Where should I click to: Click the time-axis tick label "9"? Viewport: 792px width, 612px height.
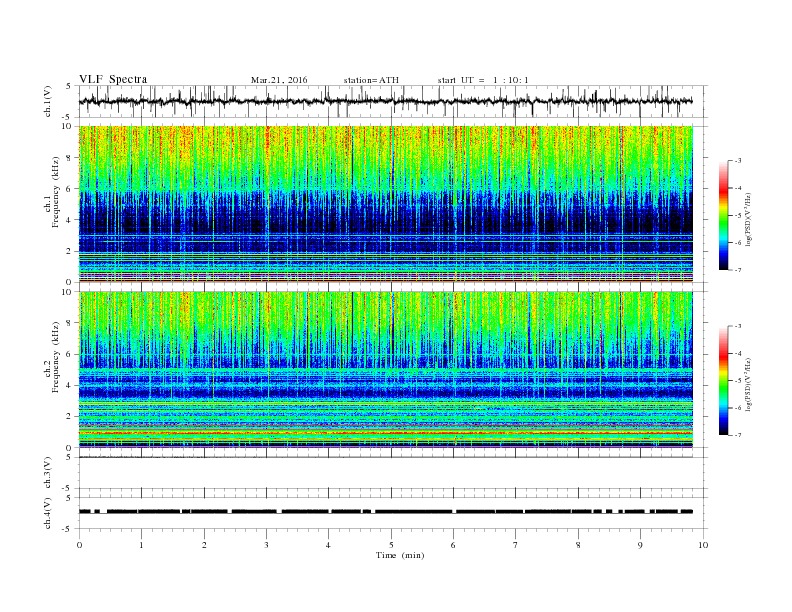(x=640, y=545)
